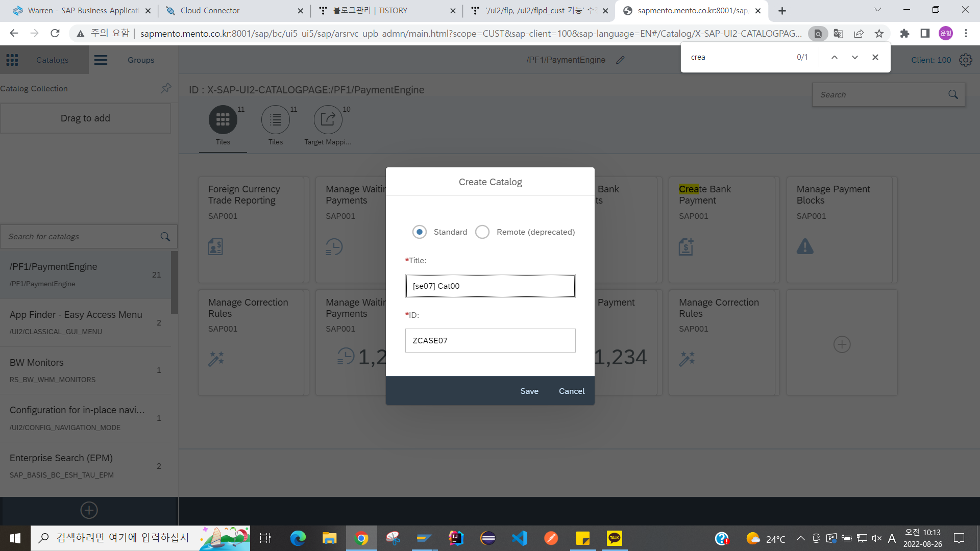Click the Drag to add area

click(85, 118)
